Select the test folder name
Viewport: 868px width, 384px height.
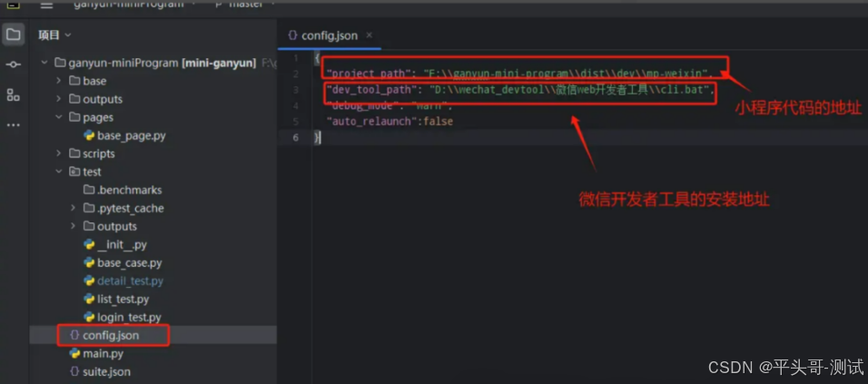coord(92,172)
